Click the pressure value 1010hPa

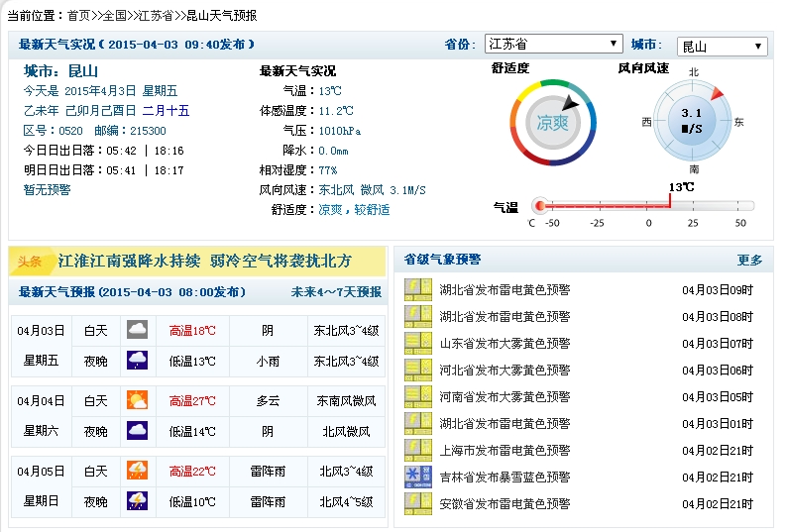pyautogui.click(x=339, y=131)
